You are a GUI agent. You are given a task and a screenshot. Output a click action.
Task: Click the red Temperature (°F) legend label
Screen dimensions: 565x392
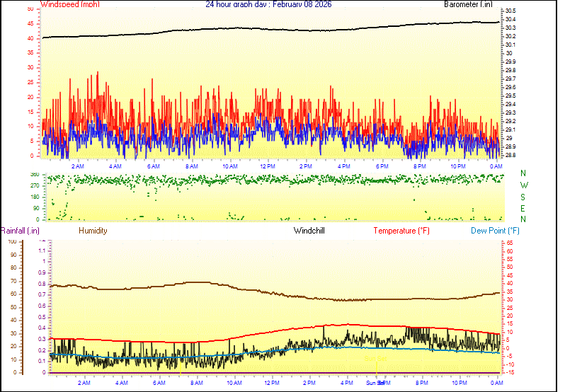tap(401, 231)
